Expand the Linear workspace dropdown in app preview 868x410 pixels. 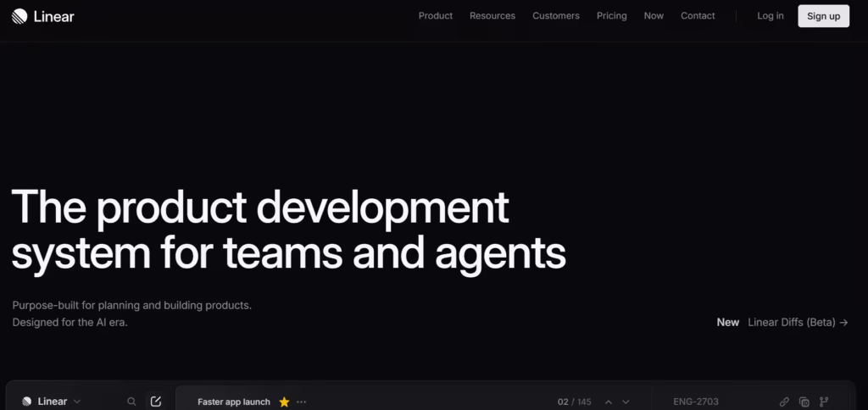[x=52, y=402]
